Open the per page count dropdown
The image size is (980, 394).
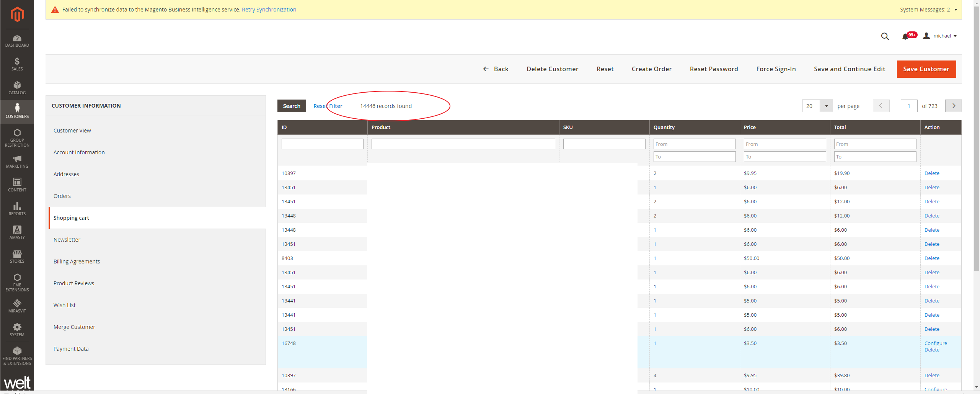[x=826, y=106]
